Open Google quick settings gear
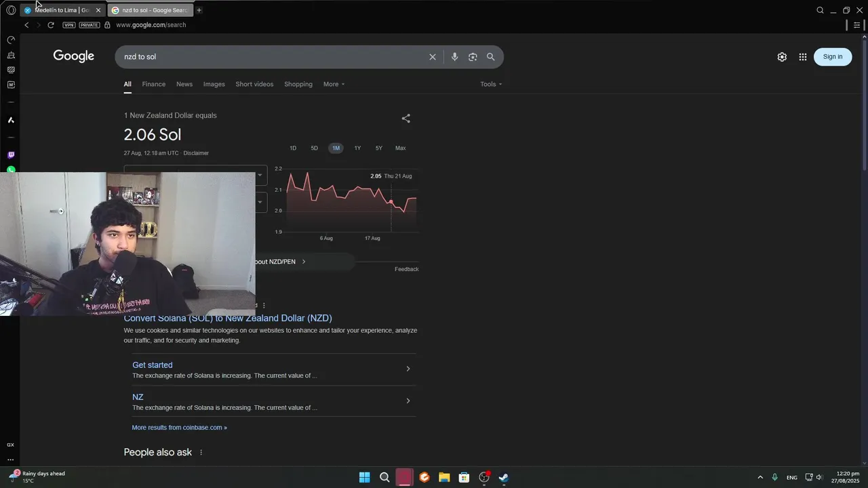Screen dimensions: 868x488 (782, 57)
